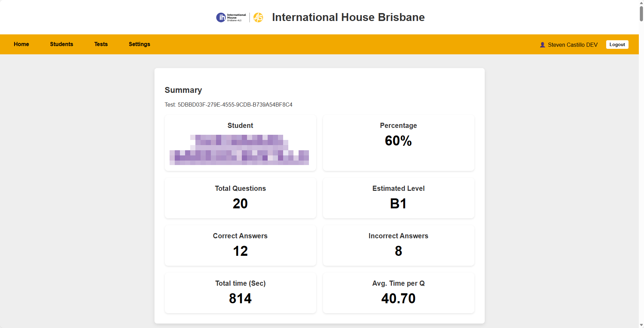Click the yellow ALS logo icon

pyautogui.click(x=258, y=18)
